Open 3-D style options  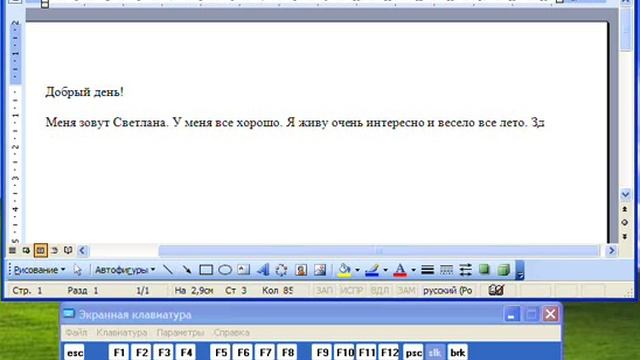[x=504, y=270]
